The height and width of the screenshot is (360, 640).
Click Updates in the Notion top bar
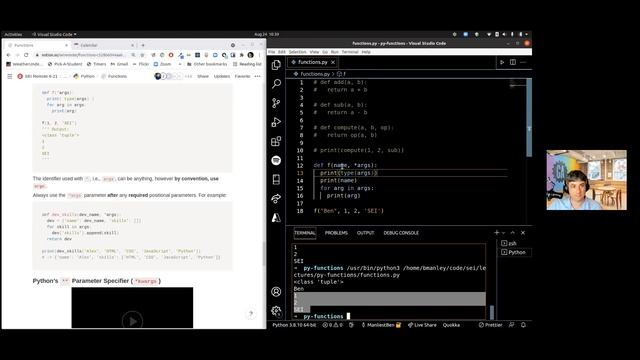222,76
